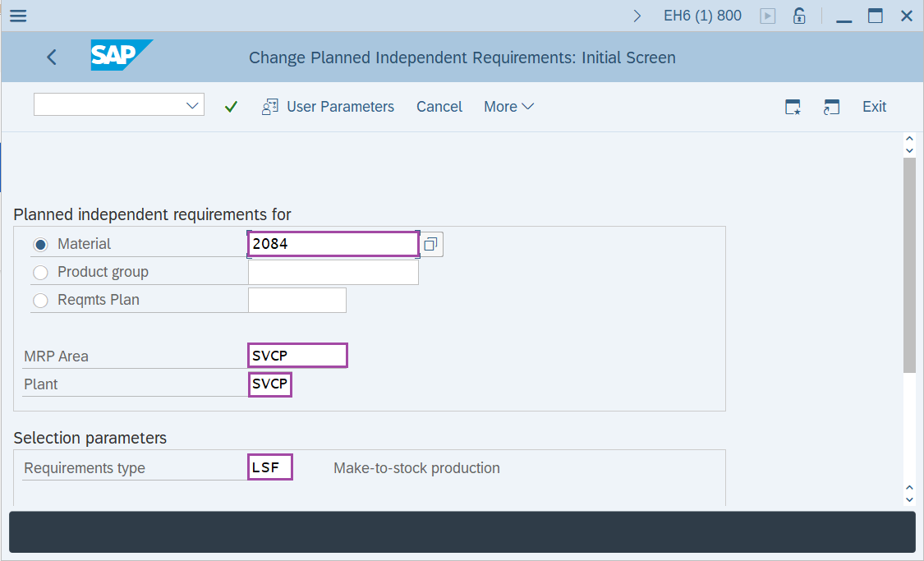Click the Requirements type input field
924x561 pixels.
(x=271, y=467)
